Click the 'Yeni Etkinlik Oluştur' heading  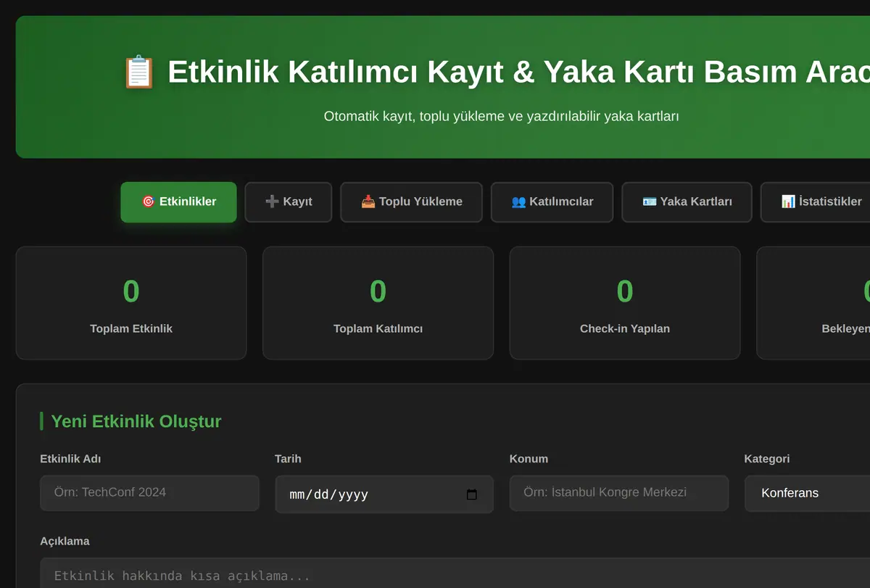click(x=136, y=421)
